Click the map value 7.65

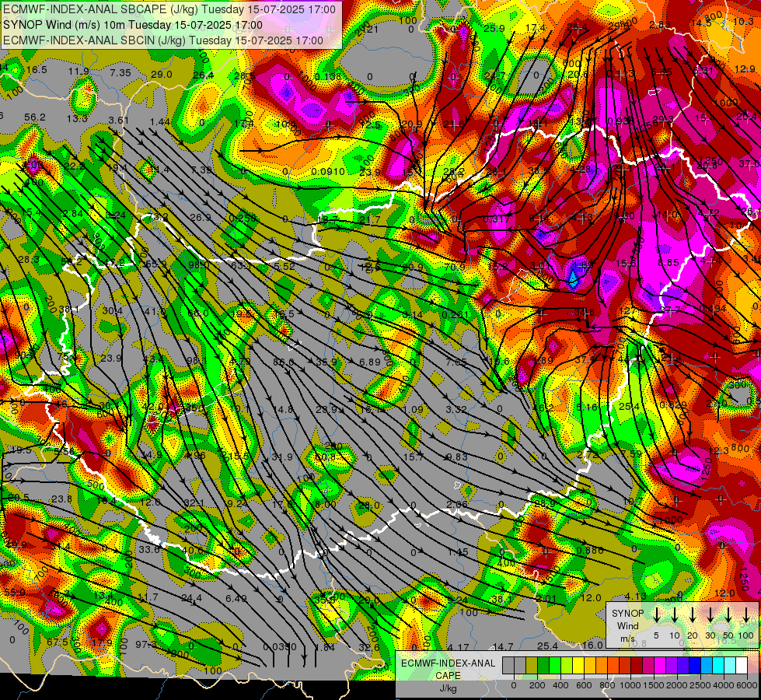pos(456,362)
